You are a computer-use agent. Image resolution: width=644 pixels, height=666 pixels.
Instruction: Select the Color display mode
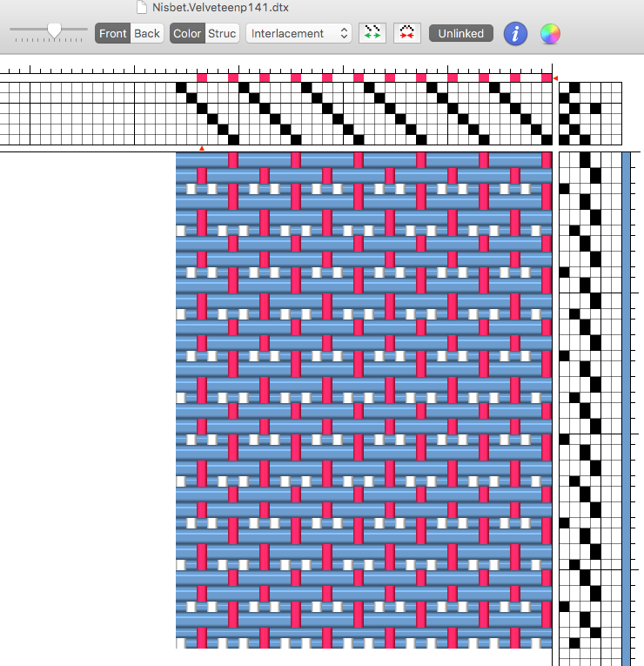[187, 33]
